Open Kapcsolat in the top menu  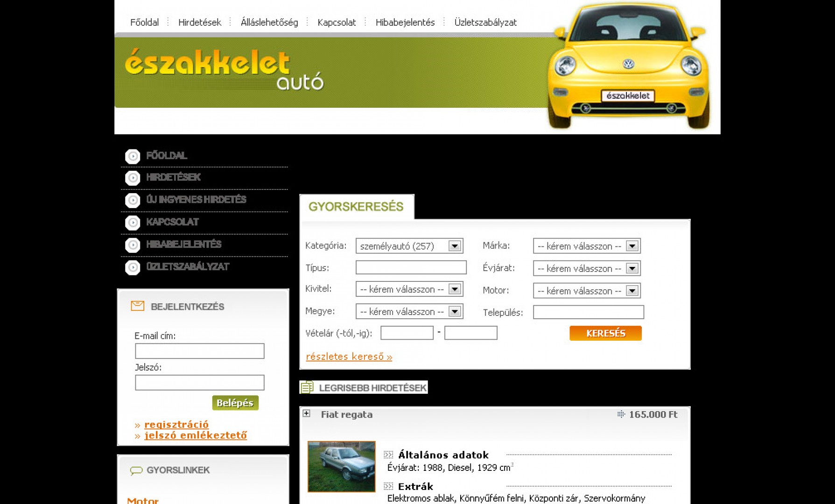point(337,22)
